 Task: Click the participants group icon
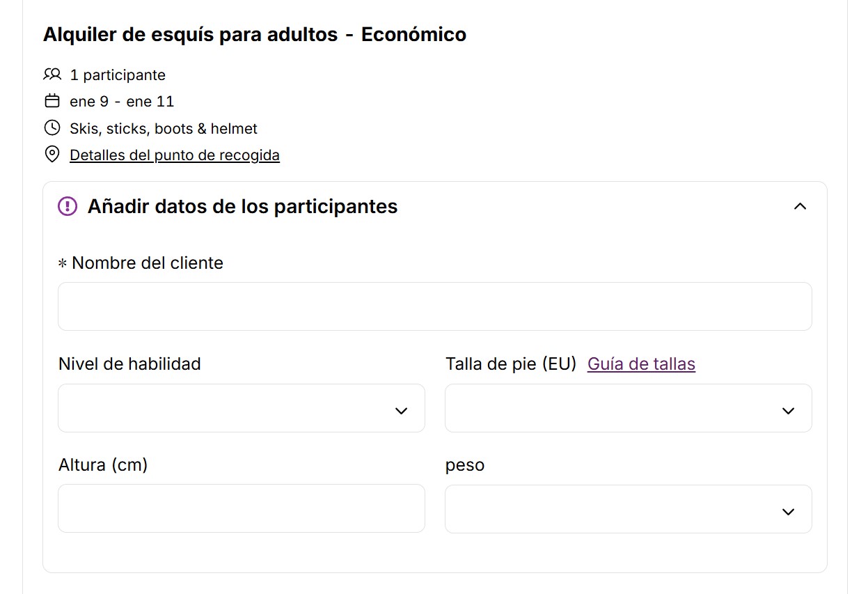tap(52, 75)
